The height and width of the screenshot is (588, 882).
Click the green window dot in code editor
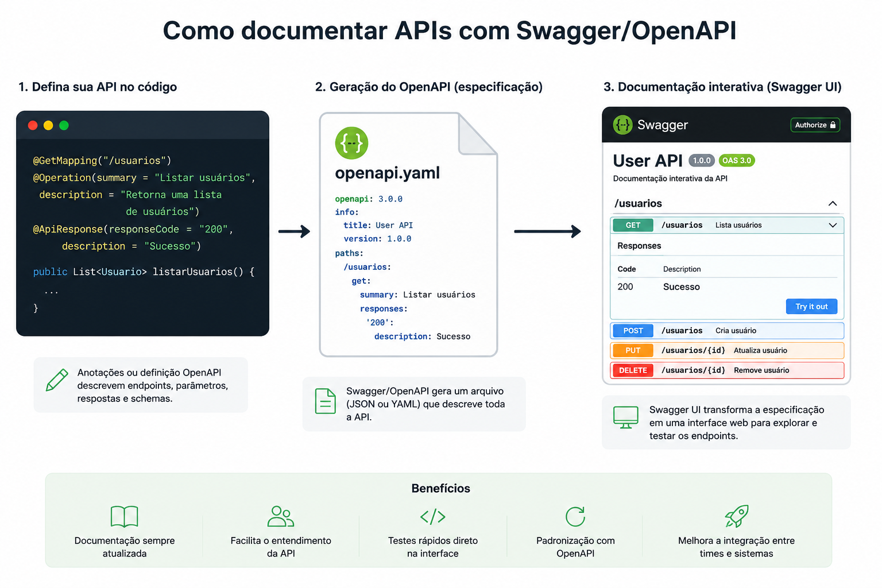pyautogui.click(x=64, y=125)
